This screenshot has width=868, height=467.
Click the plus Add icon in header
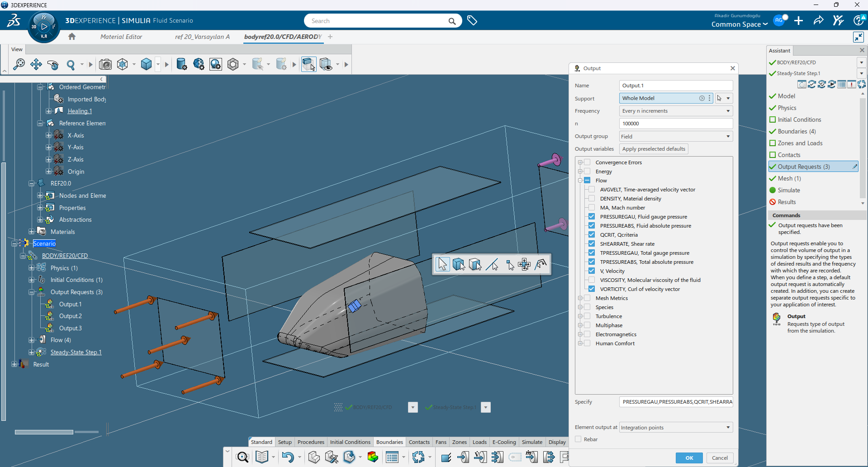(x=799, y=20)
